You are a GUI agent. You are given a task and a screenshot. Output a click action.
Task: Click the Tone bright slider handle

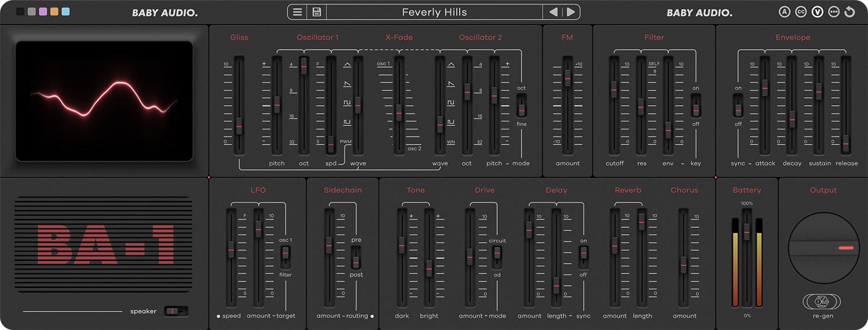[x=429, y=268]
